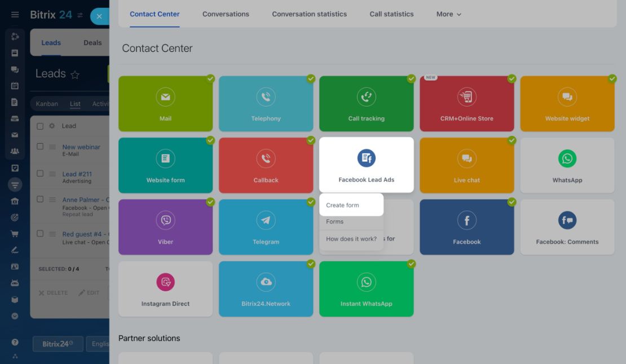Open the Telegram channel tile
The image size is (626, 364).
(x=266, y=227)
